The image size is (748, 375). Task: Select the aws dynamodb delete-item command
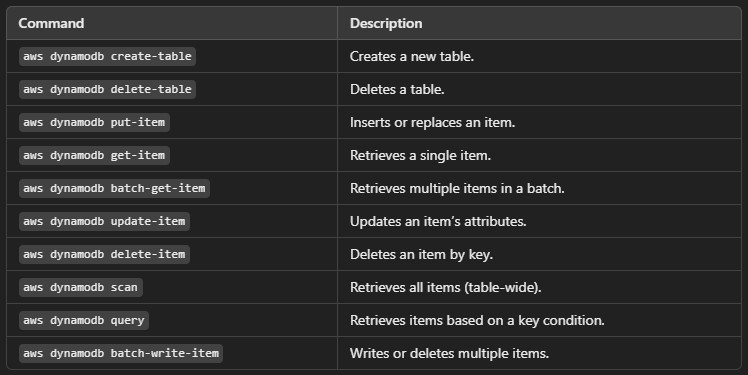[x=104, y=254]
